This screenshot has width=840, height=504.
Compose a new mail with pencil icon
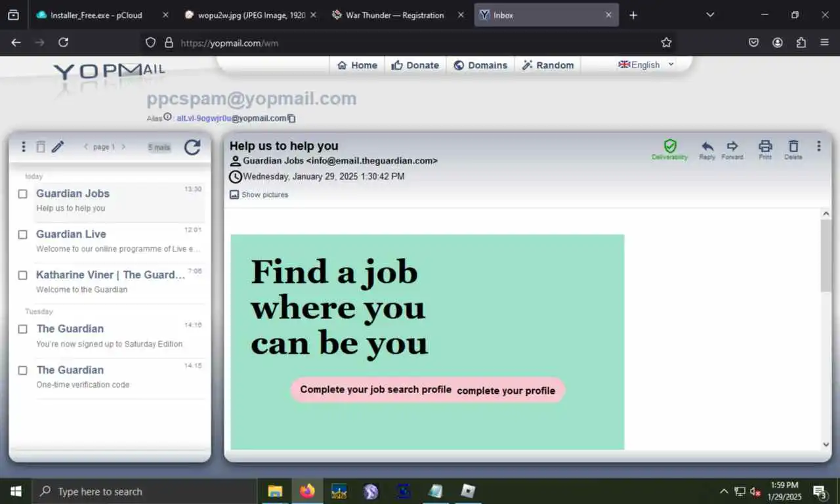point(58,147)
